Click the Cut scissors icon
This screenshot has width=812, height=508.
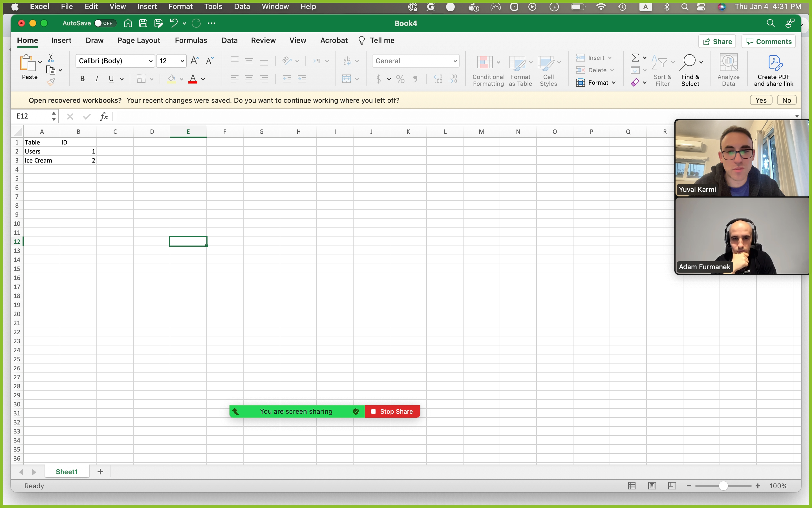coord(51,58)
